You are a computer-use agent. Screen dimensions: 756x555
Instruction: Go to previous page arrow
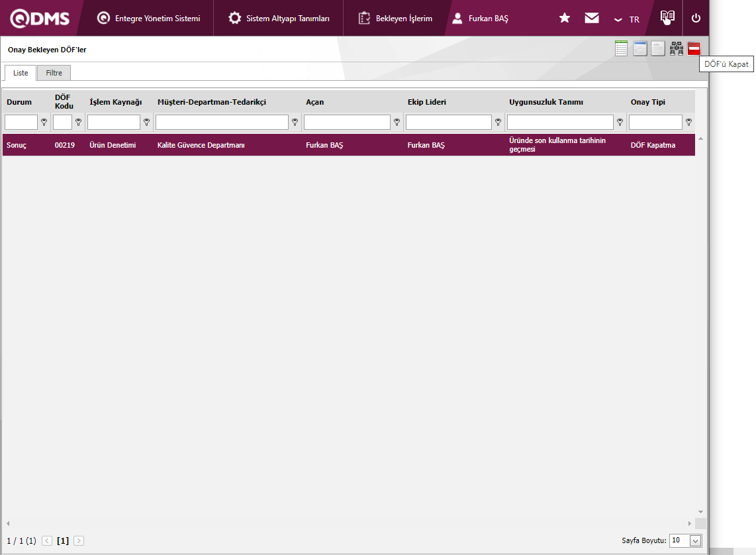point(47,541)
